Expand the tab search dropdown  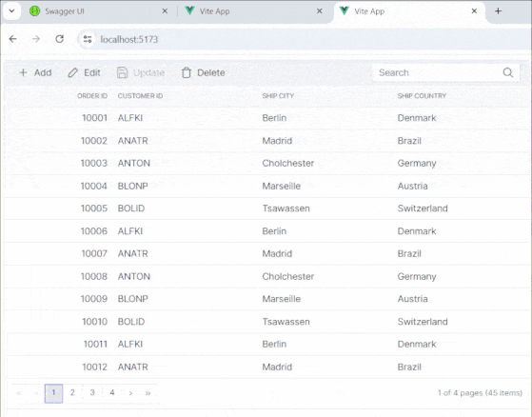pos(11,11)
